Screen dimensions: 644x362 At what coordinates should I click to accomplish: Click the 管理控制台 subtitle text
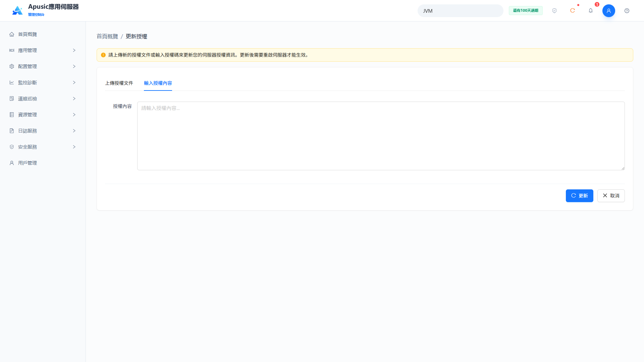(36, 15)
